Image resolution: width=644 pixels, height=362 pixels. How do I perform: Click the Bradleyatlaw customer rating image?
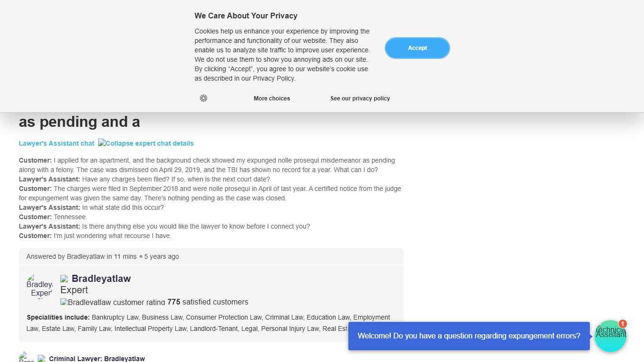pyautogui.click(x=113, y=302)
